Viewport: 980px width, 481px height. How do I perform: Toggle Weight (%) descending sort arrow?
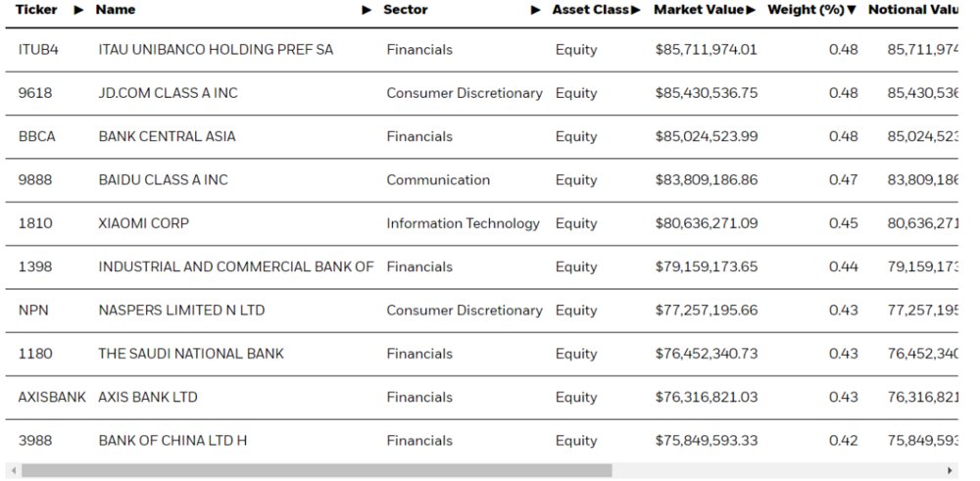852,10
